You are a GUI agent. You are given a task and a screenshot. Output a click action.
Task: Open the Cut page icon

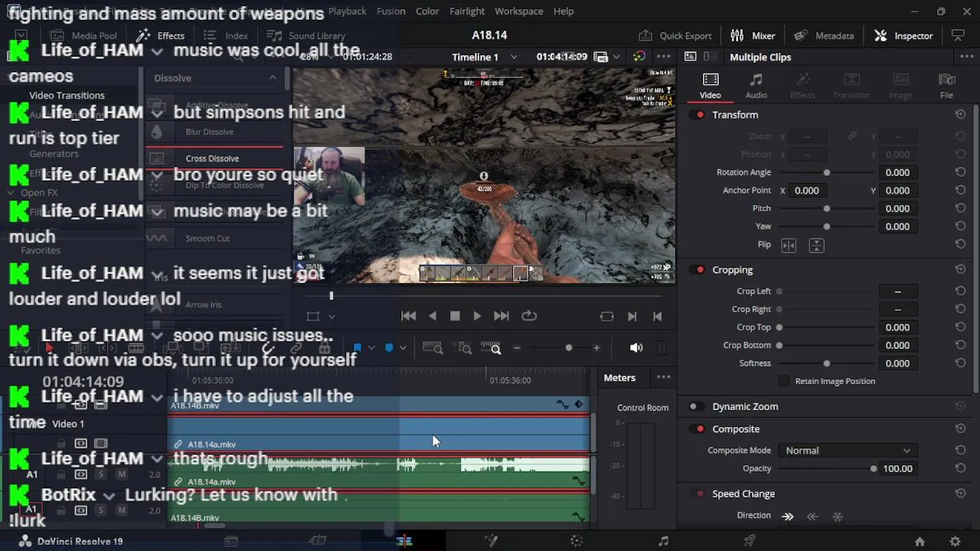pyautogui.click(x=317, y=541)
